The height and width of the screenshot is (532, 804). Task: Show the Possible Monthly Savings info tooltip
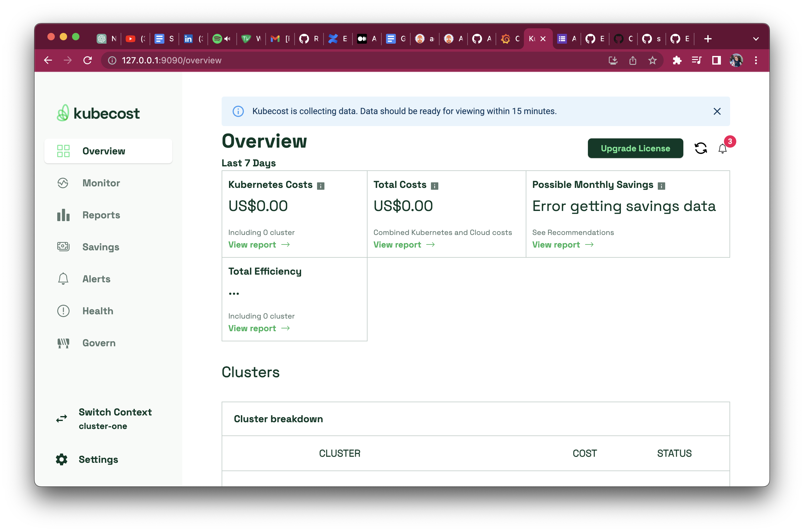point(661,186)
